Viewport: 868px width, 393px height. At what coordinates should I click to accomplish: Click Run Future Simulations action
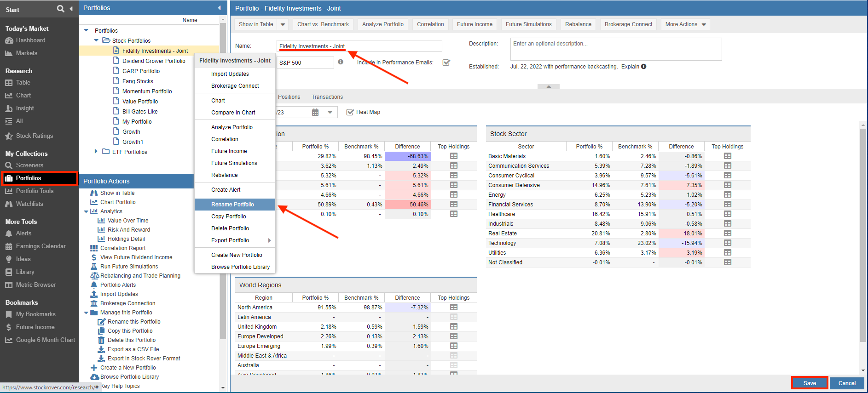129,267
